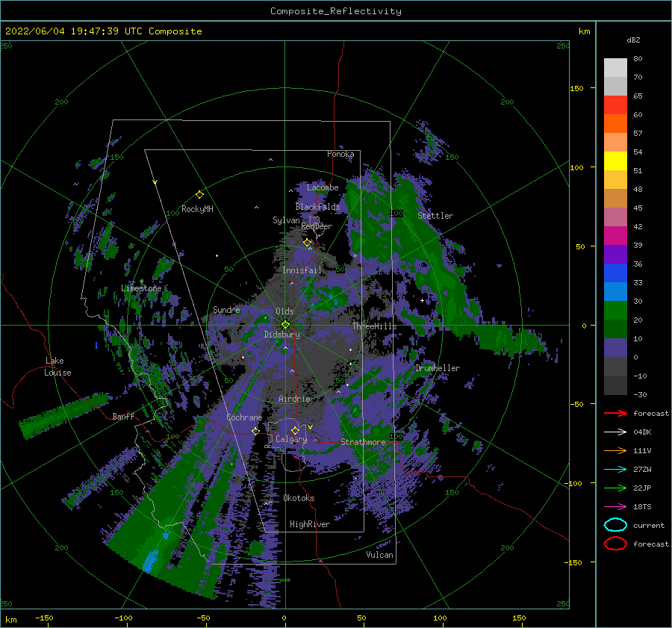This screenshot has width=672, height=628.
Task: Click the 04DK legend text
Action: (x=642, y=432)
